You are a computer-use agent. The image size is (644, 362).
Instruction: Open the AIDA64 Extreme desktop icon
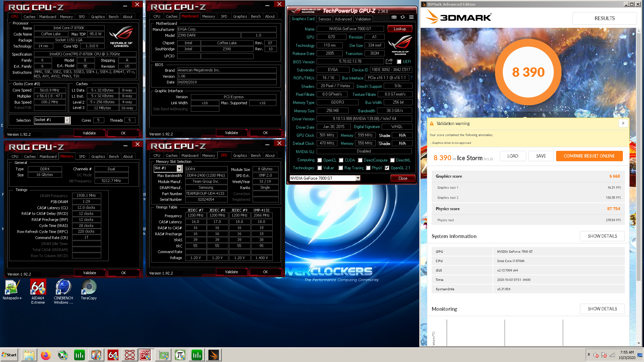click(38, 292)
